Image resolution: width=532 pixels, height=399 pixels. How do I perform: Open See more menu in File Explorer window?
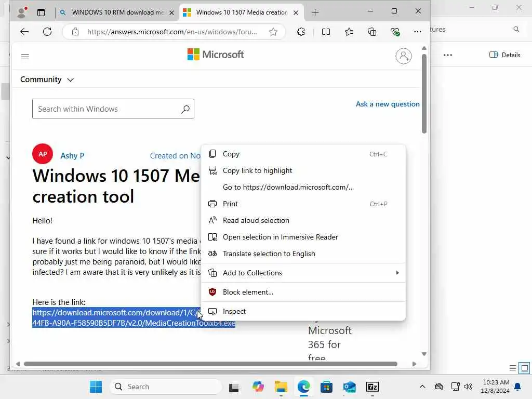[448, 55]
